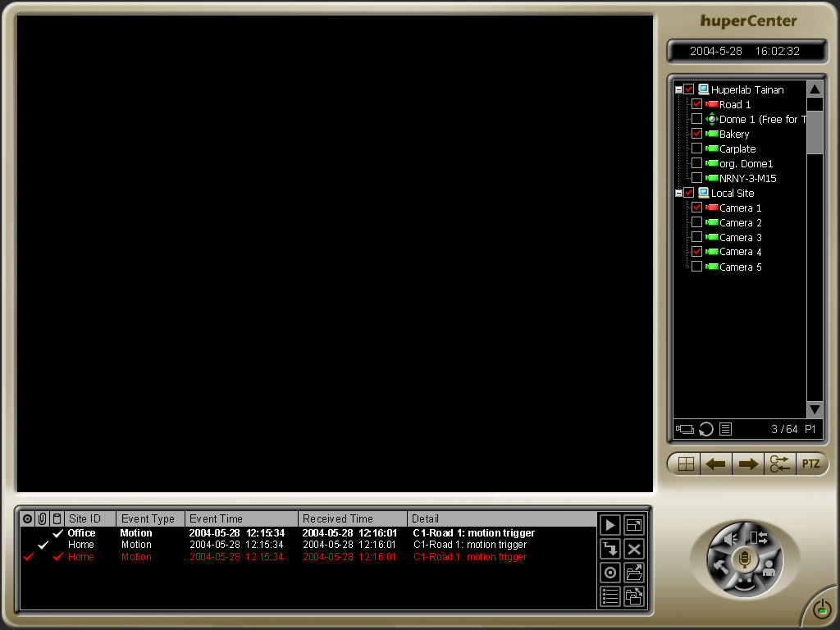Click the hammer tool icon in wheel
Image resolution: width=840 pixels, height=630 pixels.
[722, 566]
